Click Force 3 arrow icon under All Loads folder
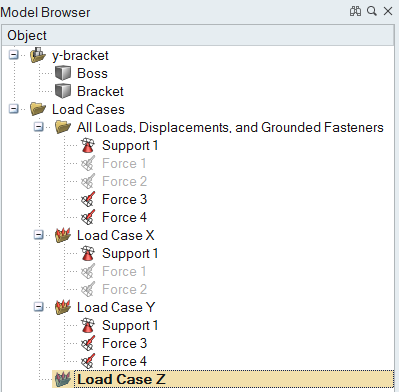The height and width of the screenshot is (392, 399). click(x=88, y=199)
